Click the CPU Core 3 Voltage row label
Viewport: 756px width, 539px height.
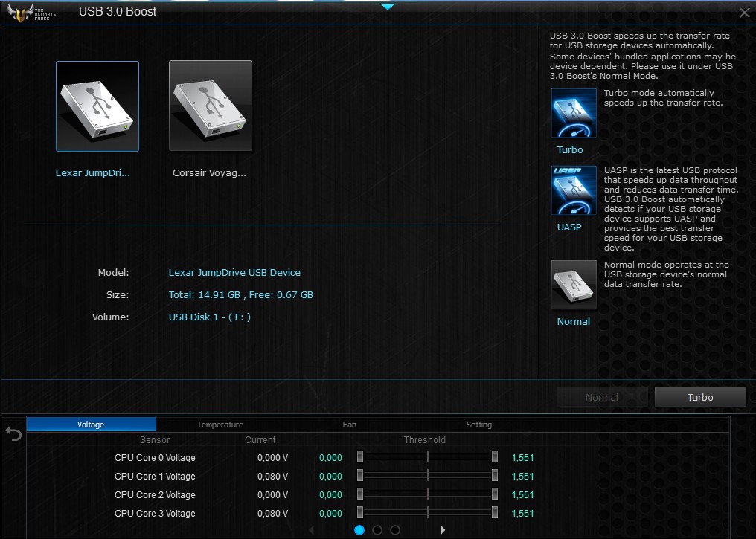(x=155, y=514)
